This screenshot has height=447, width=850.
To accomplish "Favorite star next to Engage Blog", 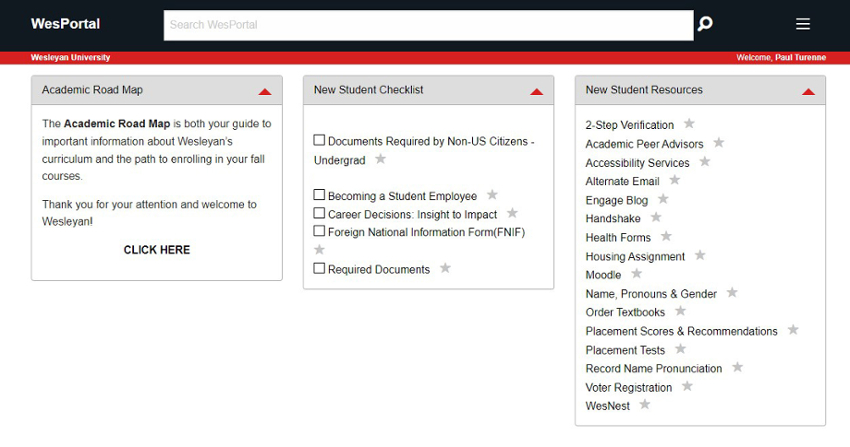I will (663, 199).
